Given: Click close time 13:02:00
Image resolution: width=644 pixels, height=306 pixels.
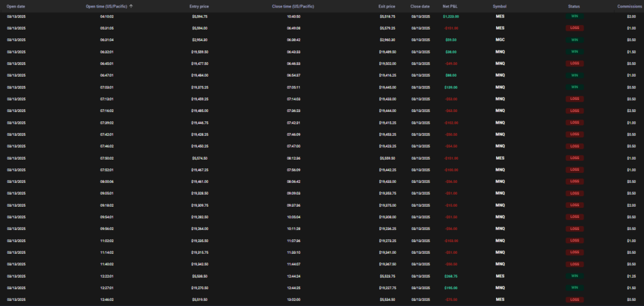Looking at the screenshot, I should tap(293, 300).
